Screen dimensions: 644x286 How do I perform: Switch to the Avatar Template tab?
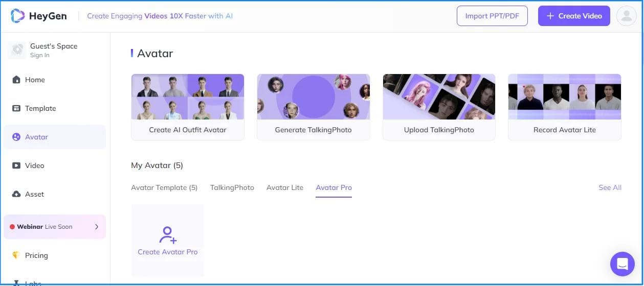164,187
